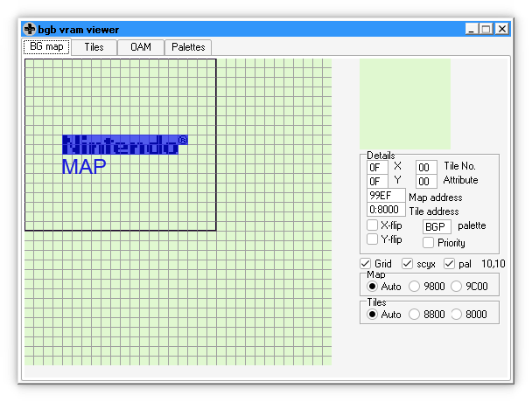Minimize the vram viewer window
Image resolution: width=532 pixels, height=402 pixels.
pyautogui.click(x=472, y=29)
